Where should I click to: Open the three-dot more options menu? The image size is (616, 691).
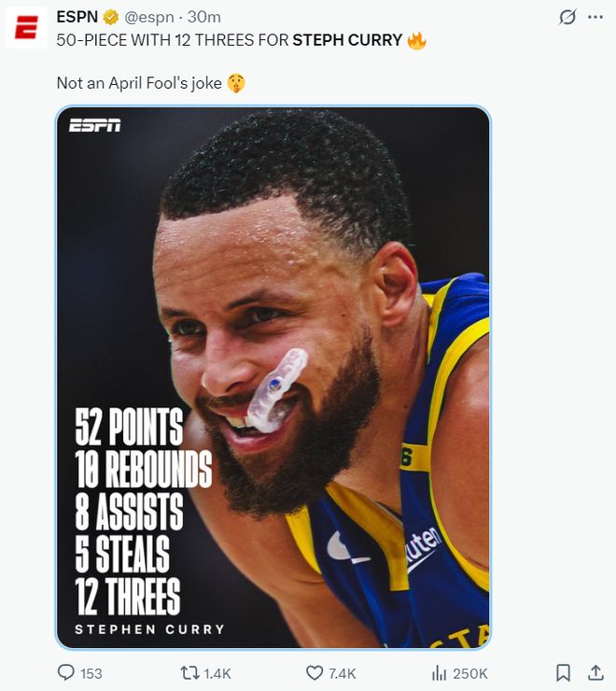point(595,17)
